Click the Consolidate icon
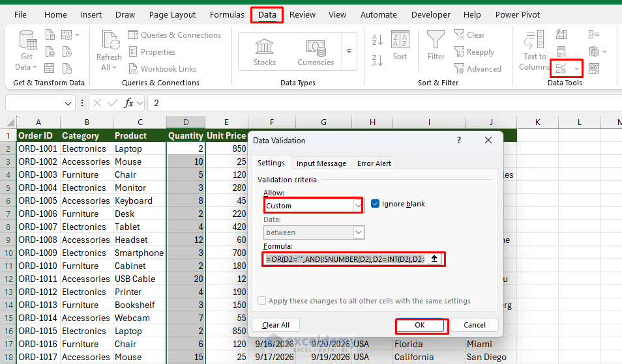 (594, 35)
